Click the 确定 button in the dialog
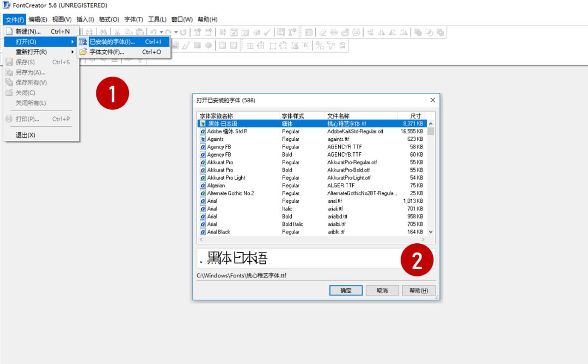588x364 pixels. click(x=346, y=291)
